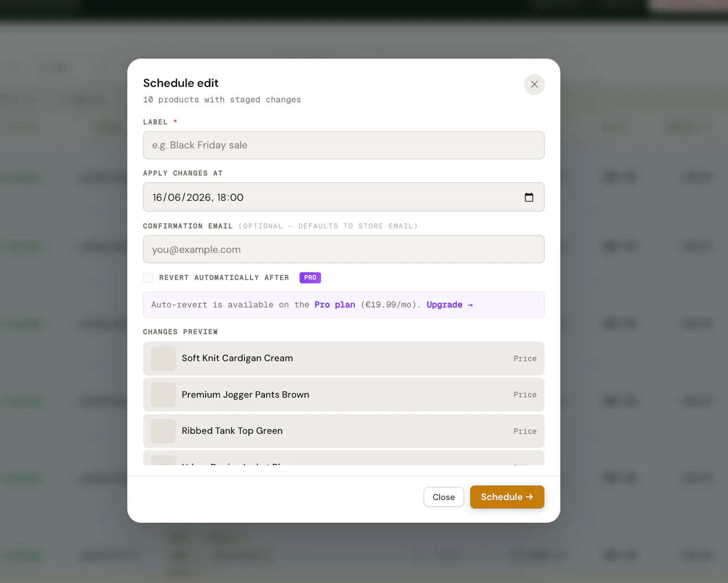728x583 pixels.
Task: Click the Changes Preview heading
Action: pyautogui.click(x=180, y=332)
